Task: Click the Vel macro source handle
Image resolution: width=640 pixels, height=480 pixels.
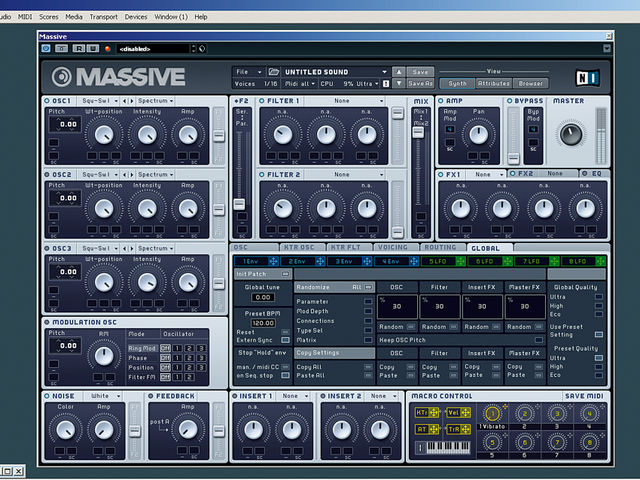Action: point(465,413)
